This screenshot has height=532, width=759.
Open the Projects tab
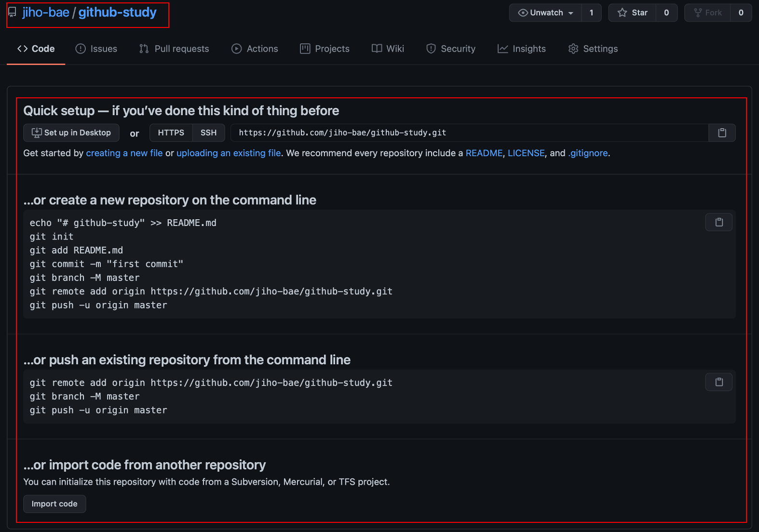[325, 49]
